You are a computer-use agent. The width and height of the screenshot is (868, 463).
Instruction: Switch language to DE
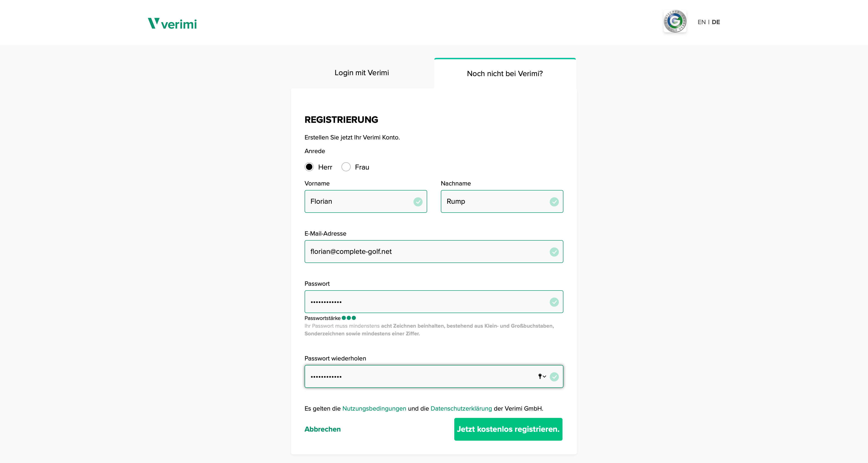click(x=716, y=22)
